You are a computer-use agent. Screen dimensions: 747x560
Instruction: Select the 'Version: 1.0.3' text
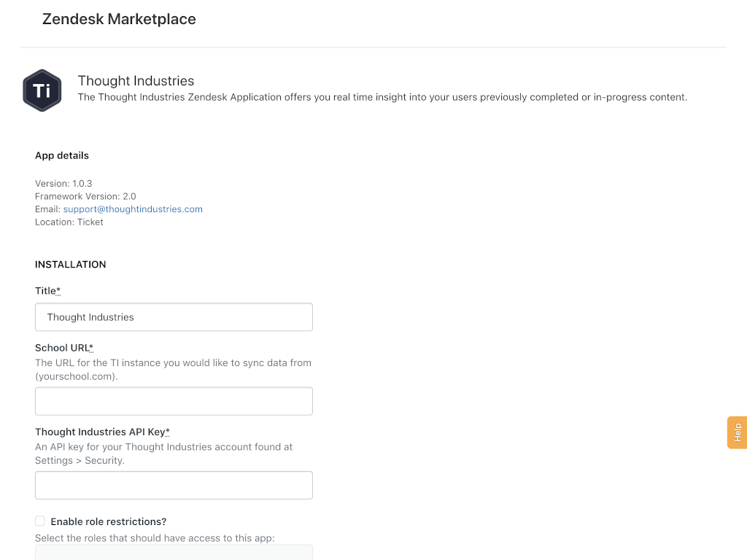coord(63,183)
